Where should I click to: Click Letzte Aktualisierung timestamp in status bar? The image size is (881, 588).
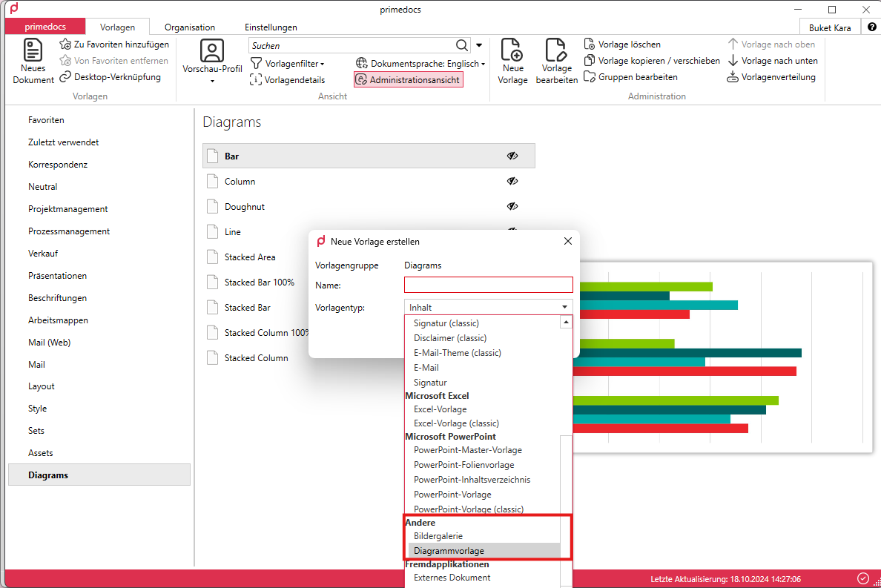(x=725, y=579)
